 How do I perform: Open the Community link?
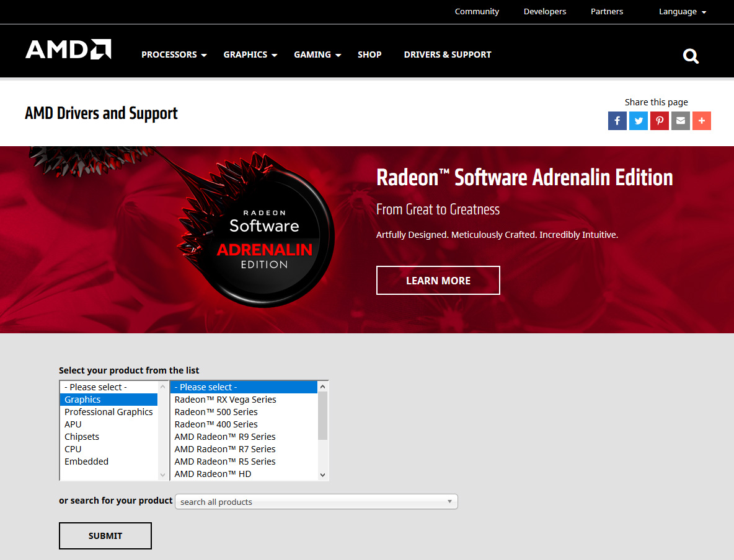tap(477, 12)
